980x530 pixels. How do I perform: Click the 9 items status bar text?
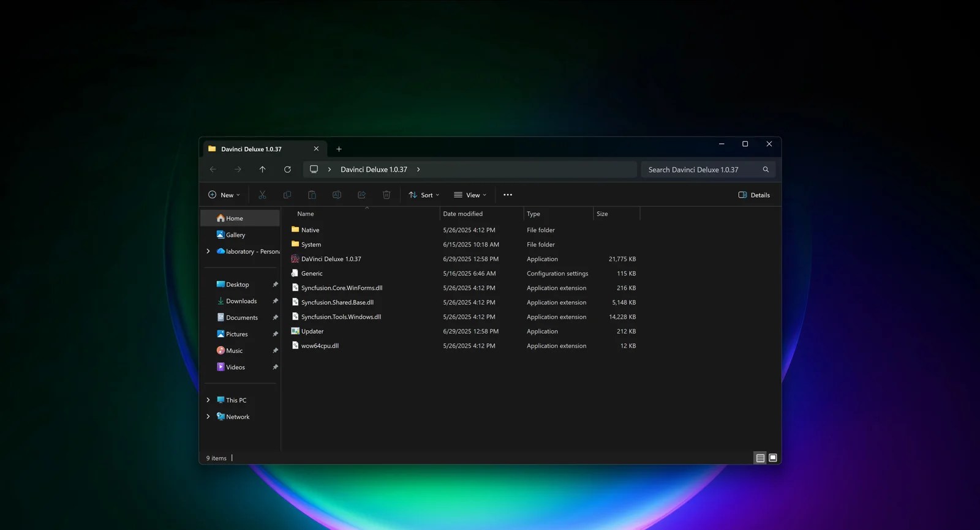(216, 458)
